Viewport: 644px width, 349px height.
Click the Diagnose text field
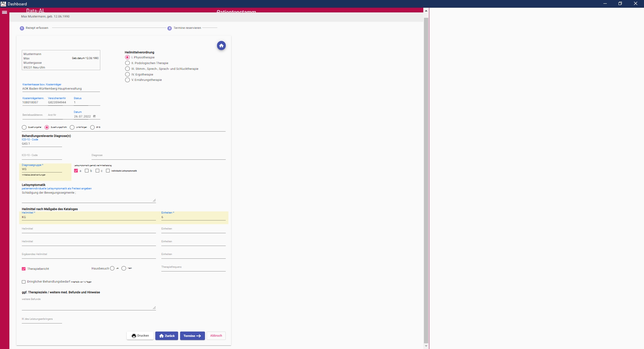click(158, 156)
